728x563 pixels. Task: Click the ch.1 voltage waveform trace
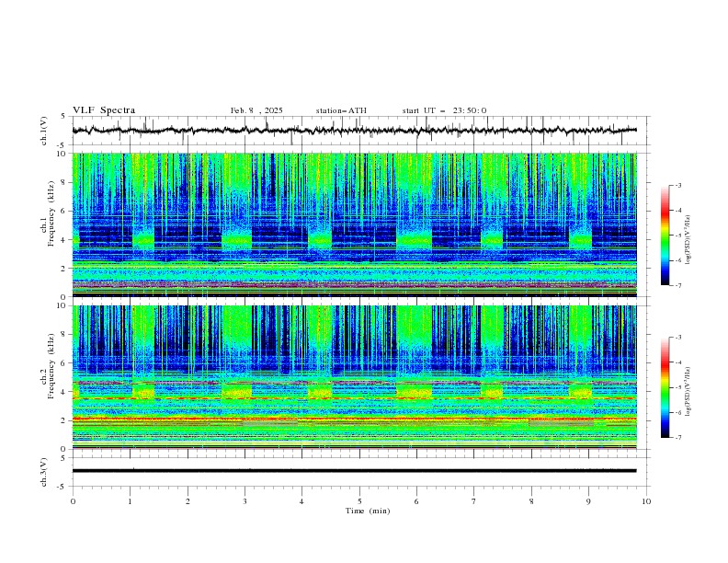click(354, 131)
